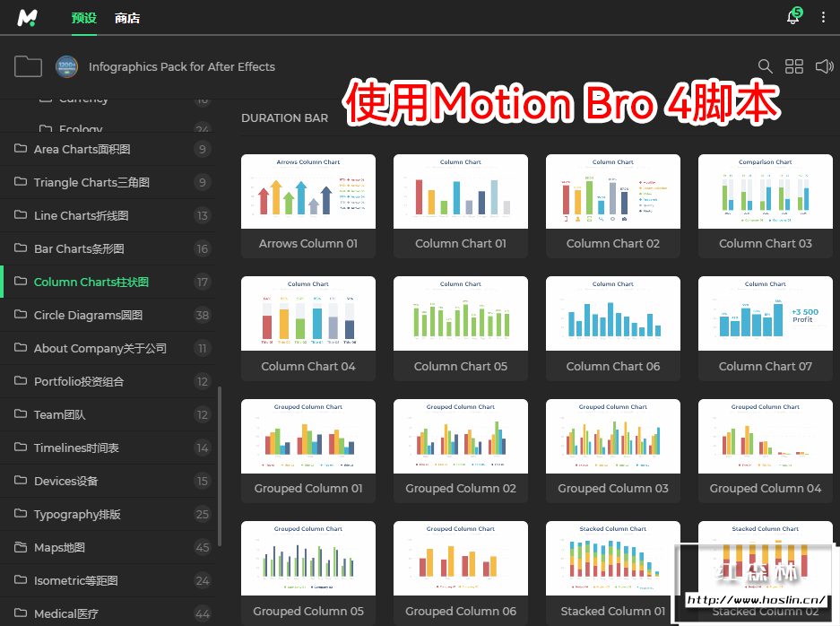
Task: Click the sidebar vertical scrollbar
Action: point(220,466)
